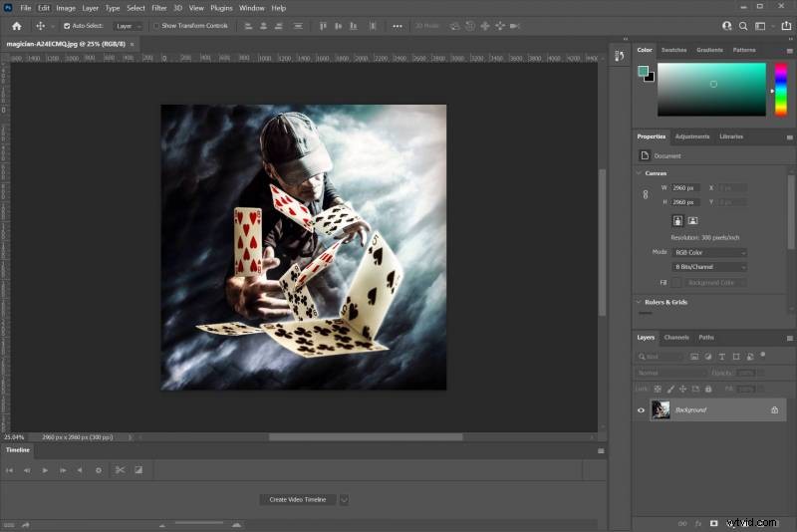Pick a shade in the color field
This screenshot has width=797, height=532.
coord(711,90)
